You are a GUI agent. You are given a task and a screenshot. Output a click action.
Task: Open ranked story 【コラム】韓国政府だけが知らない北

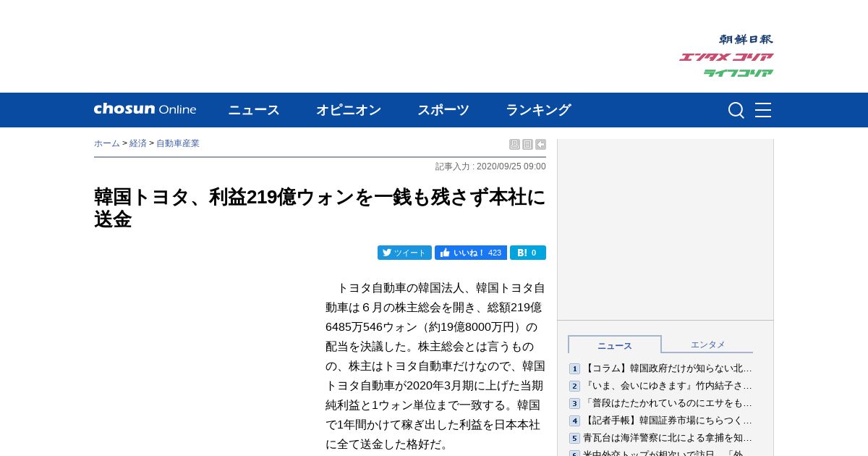click(668, 368)
